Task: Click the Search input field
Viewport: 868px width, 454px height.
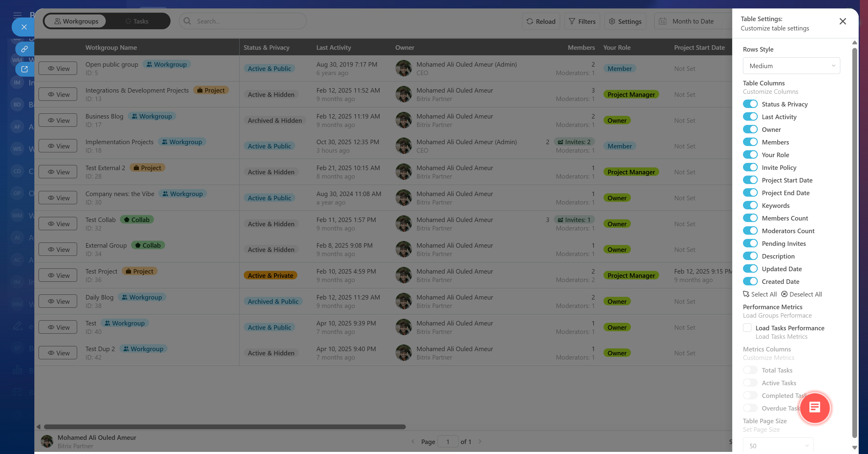Action: pos(243,21)
